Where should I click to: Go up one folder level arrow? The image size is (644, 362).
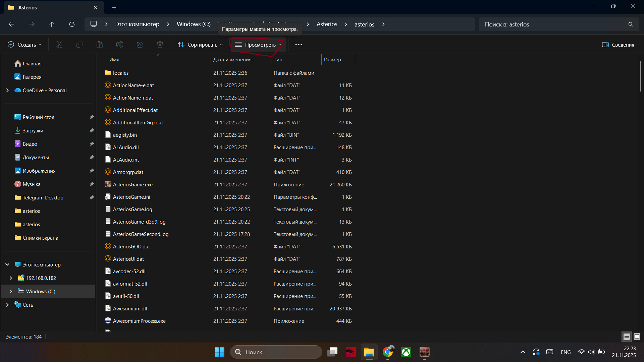52,24
